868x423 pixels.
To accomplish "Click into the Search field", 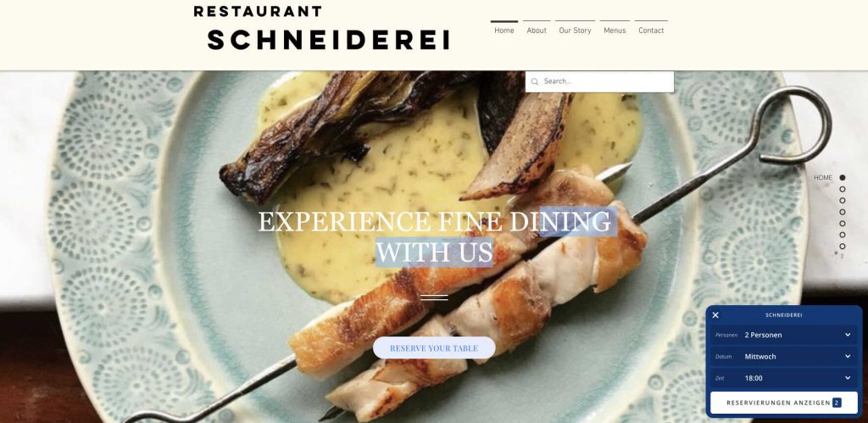I will 599,81.
